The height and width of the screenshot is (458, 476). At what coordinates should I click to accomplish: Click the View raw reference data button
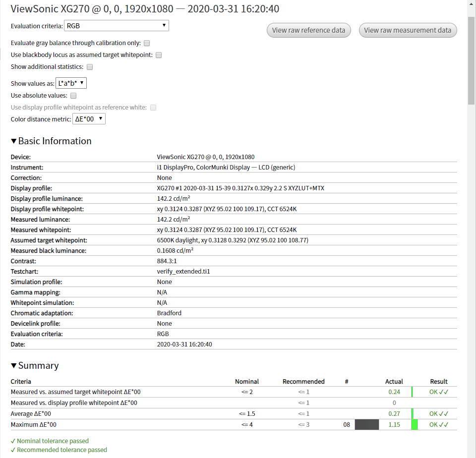pyautogui.click(x=308, y=30)
